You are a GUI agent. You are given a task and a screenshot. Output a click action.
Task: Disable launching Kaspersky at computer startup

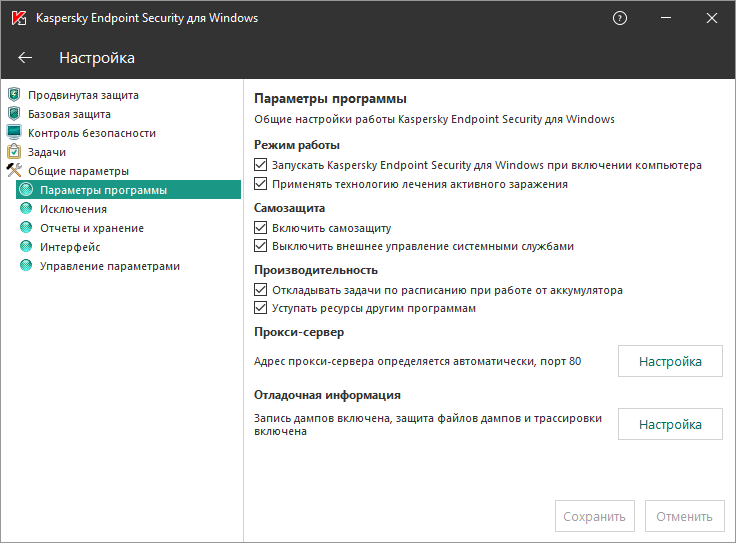(262, 165)
